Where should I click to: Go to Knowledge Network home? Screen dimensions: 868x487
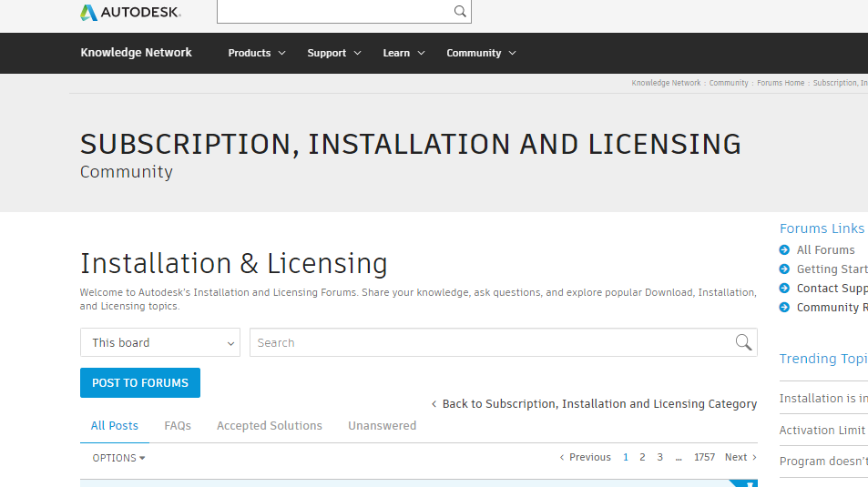(137, 53)
